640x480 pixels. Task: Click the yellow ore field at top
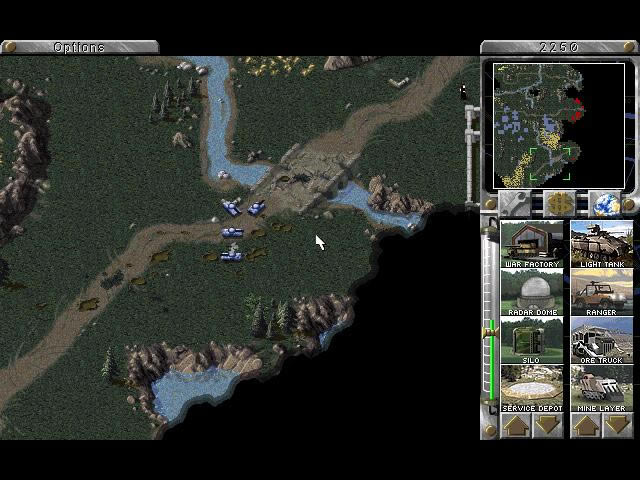point(278,65)
